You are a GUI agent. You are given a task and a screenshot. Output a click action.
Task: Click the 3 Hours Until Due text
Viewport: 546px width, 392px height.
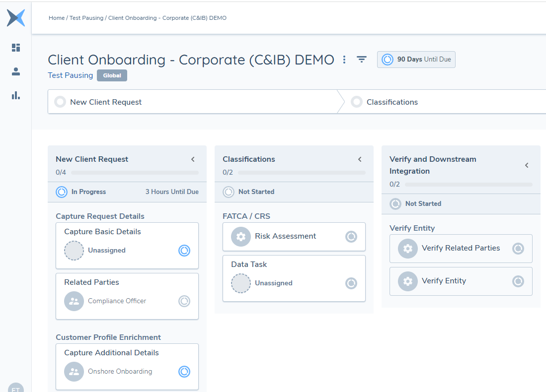tap(172, 192)
